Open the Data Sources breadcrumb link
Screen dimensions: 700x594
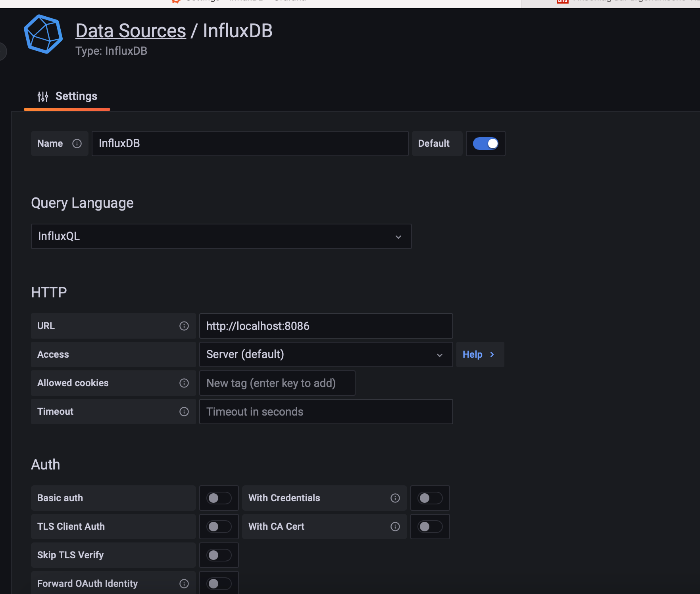click(131, 31)
